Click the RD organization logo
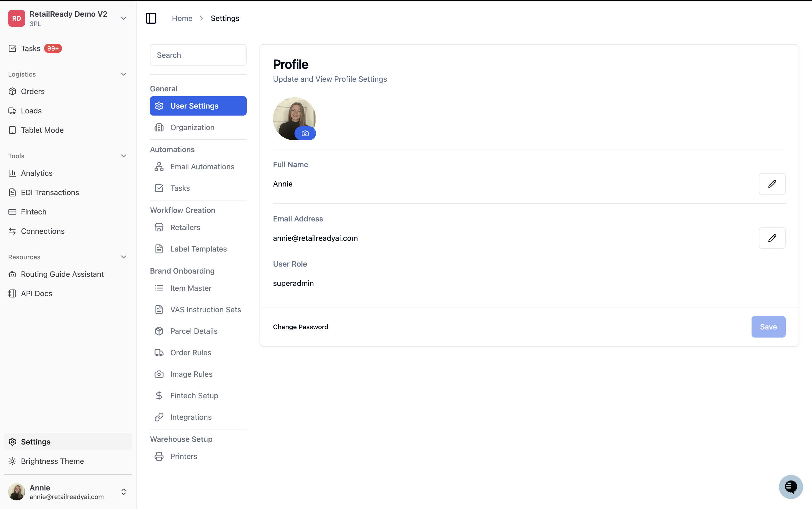Screen dimensions: 812x509 (16, 18)
